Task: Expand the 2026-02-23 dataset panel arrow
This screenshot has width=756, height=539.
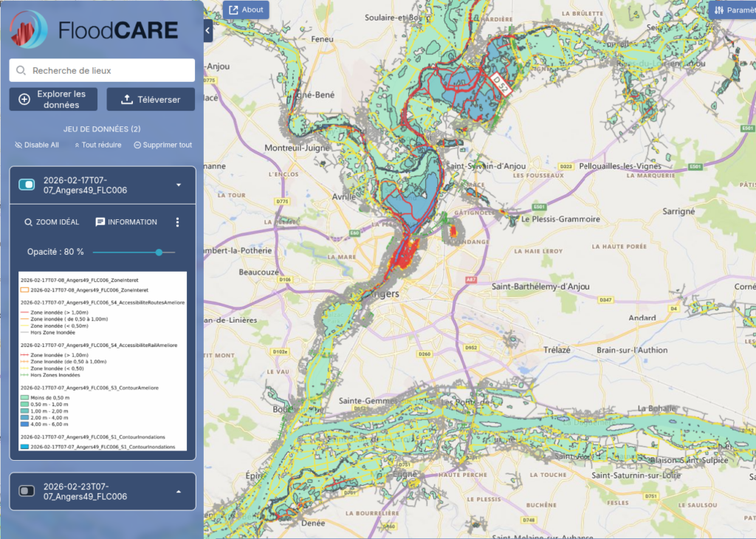Action: pos(179,491)
